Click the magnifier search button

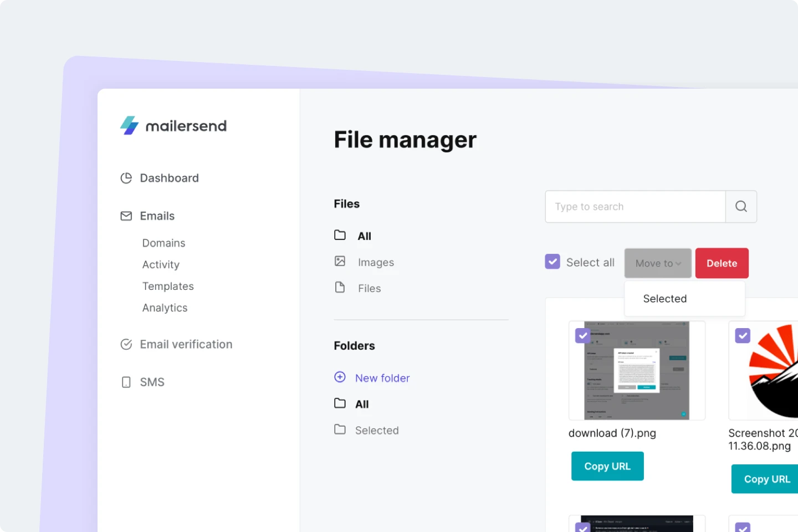coord(741,207)
